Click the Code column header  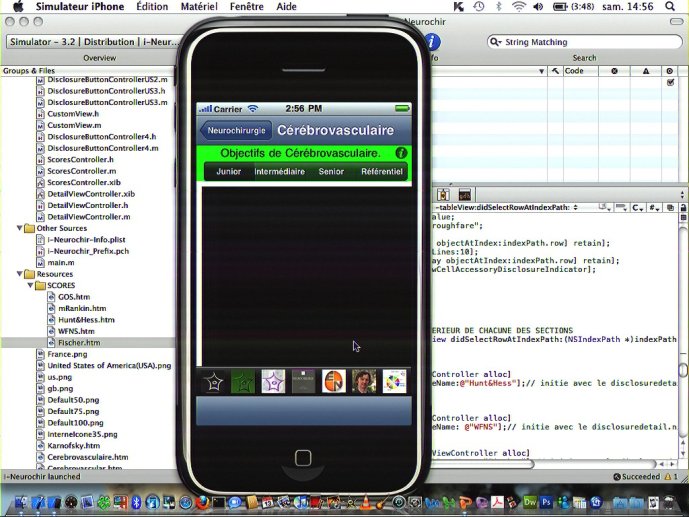581,71
